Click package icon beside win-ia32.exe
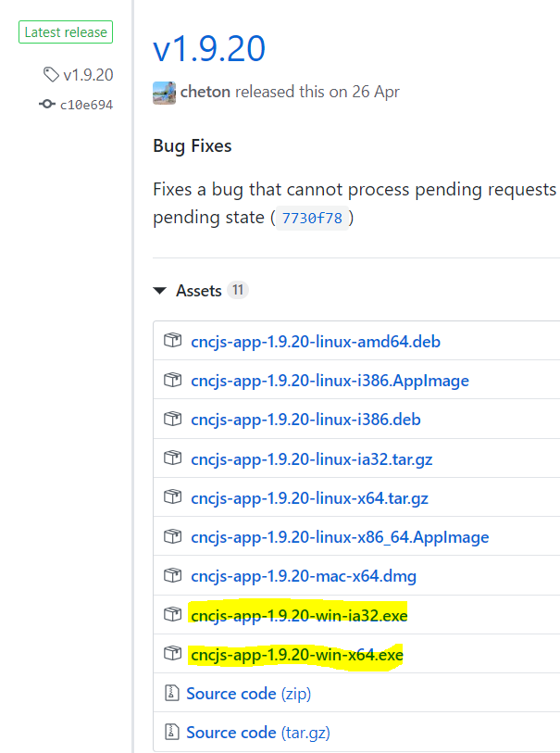 (x=173, y=614)
